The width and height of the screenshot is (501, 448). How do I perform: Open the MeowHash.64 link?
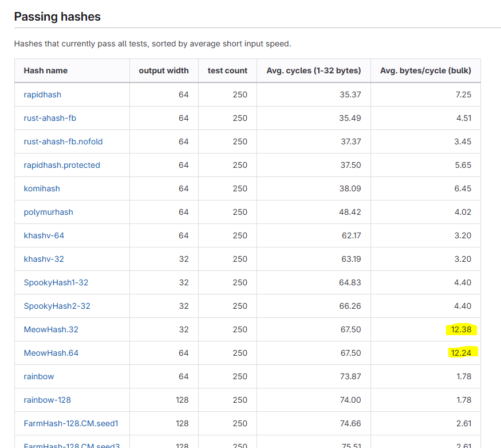pos(51,353)
